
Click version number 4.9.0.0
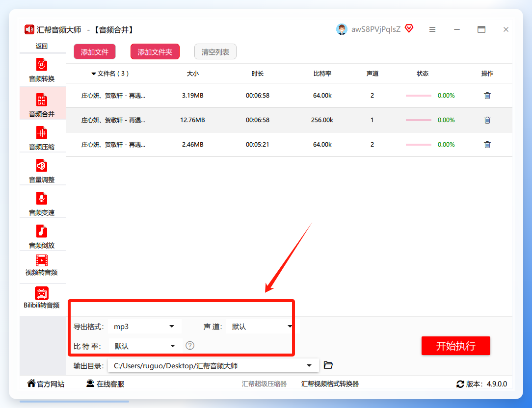[497, 384]
